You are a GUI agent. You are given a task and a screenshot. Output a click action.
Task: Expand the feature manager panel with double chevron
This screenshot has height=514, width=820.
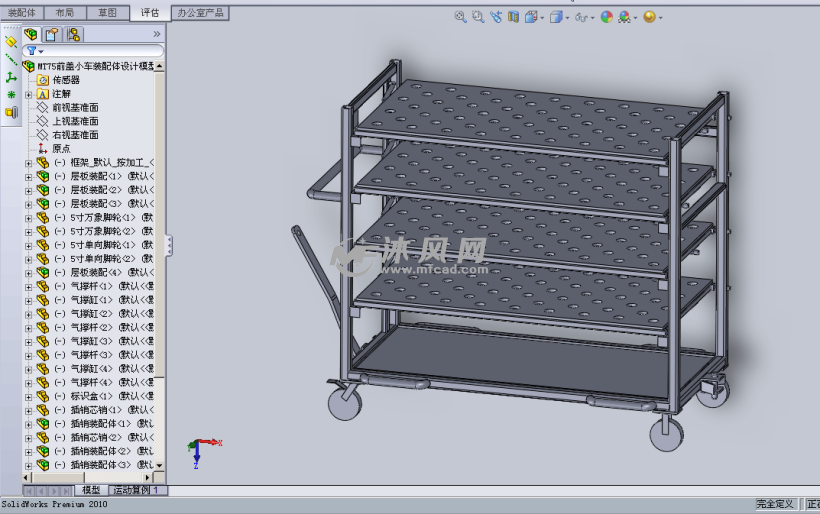(x=156, y=34)
